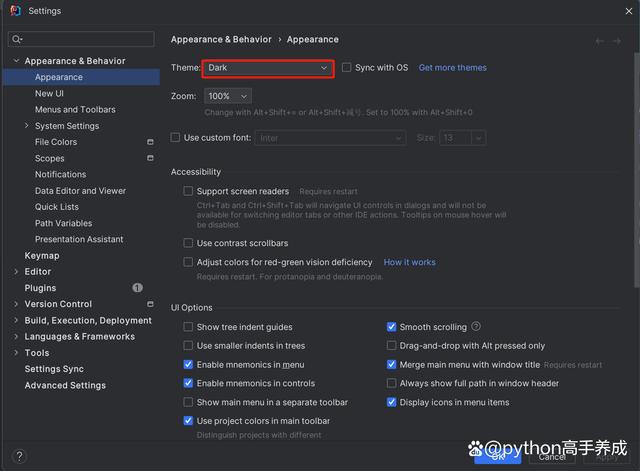The height and width of the screenshot is (471, 640).
Task: Open the Theme dropdown showing Dark
Action: (x=267, y=68)
